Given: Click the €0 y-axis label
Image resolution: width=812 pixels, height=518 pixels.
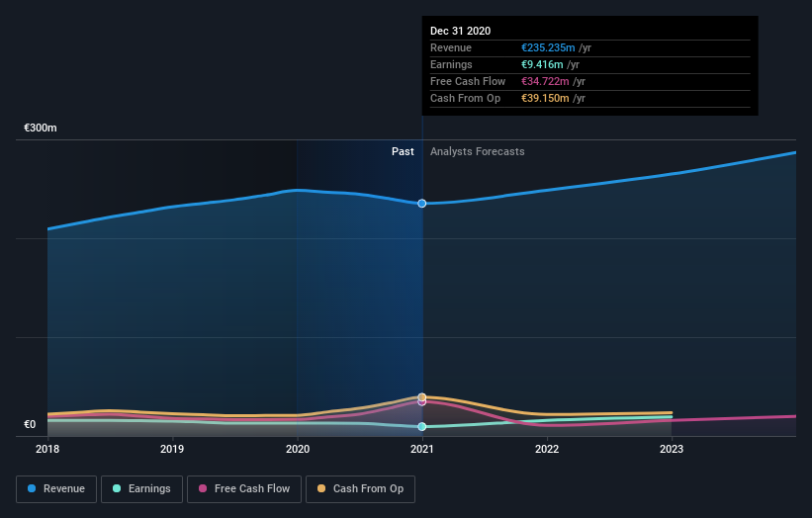Looking at the screenshot, I should 30,424.
